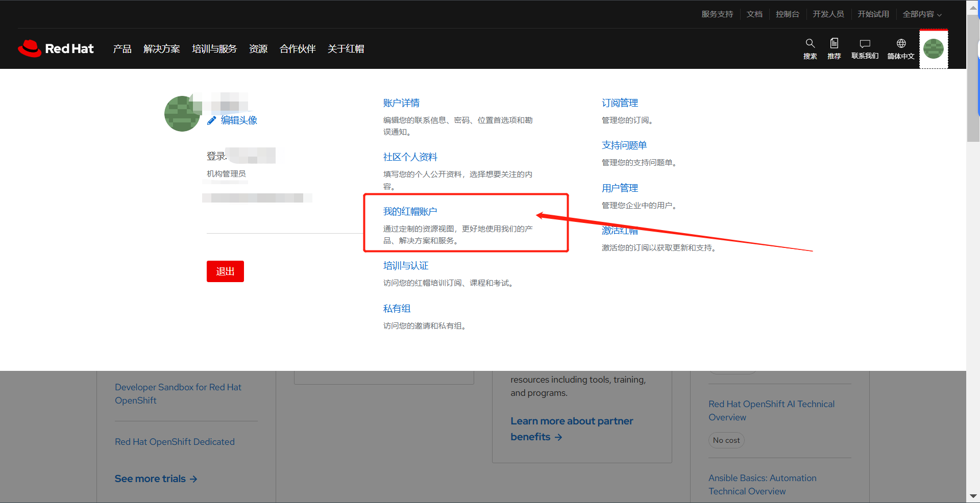Open the 合作伙伴 menu
Screen dimensions: 980x503
coord(298,48)
